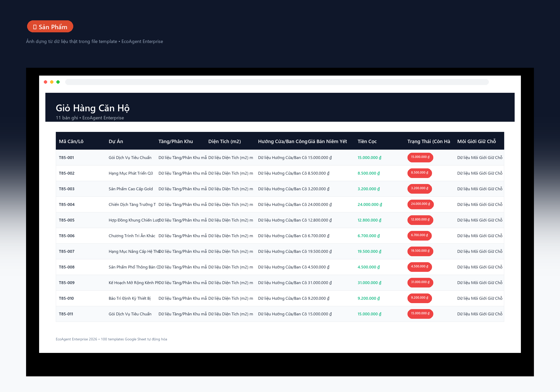560x392 pixels.
Task: Click the green 31.000.000 ₫ deposit amount
Action: pos(369,283)
